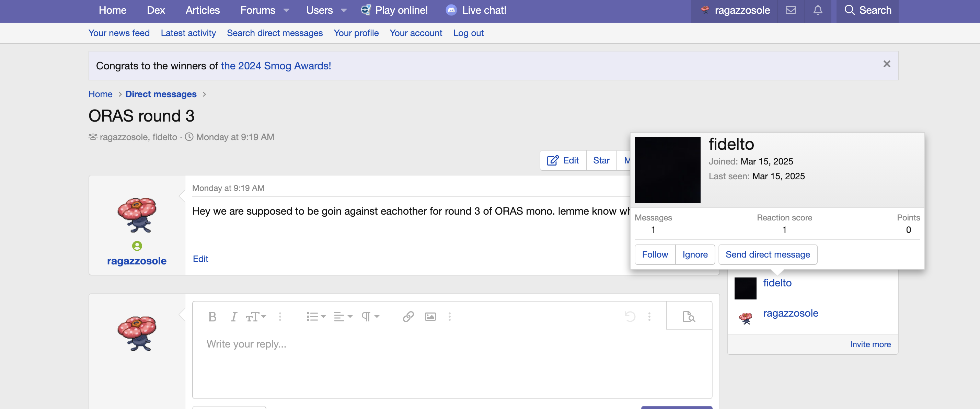Click the Vileplume avatar beside the reply editor
This screenshot has height=409, width=980.
point(137,334)
